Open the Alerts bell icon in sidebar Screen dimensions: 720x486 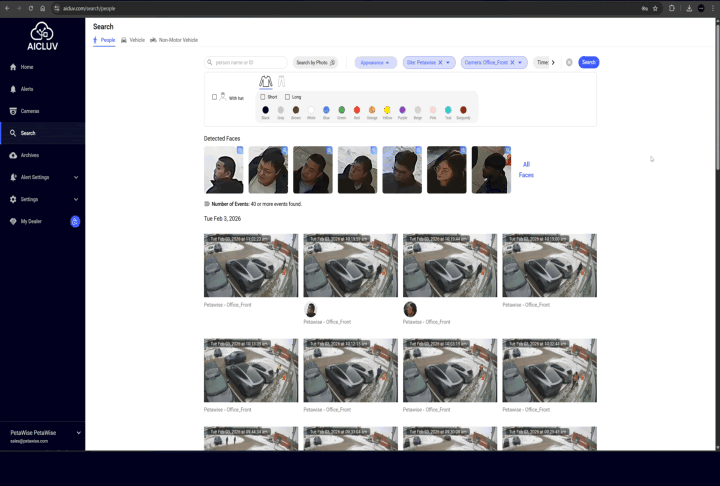pos(13,89)
